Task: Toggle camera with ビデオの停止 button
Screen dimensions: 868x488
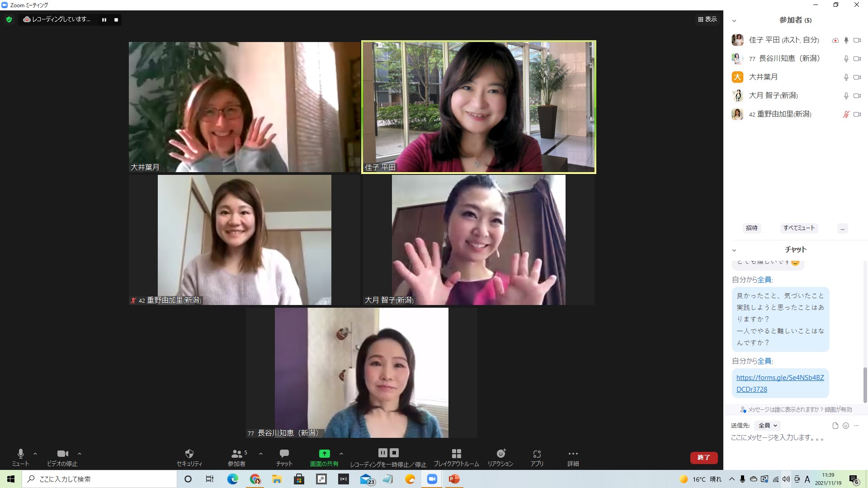Action: click(x=62, y=457)
